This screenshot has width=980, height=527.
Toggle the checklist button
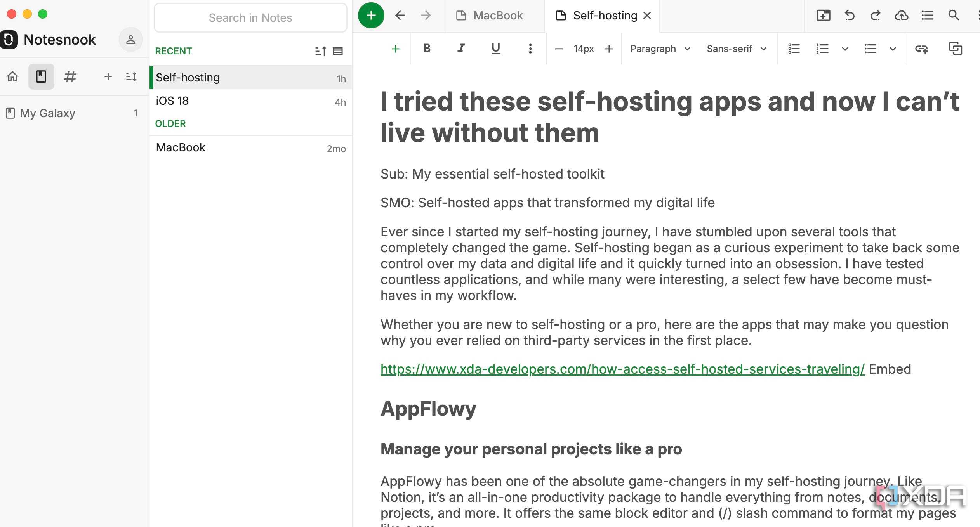pos(794,49)
